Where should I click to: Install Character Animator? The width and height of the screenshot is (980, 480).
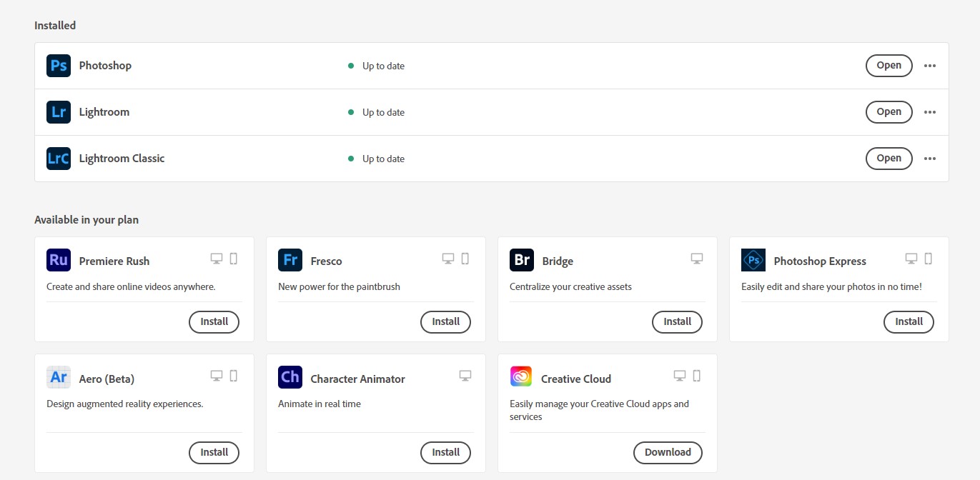[x=445, y=453]
